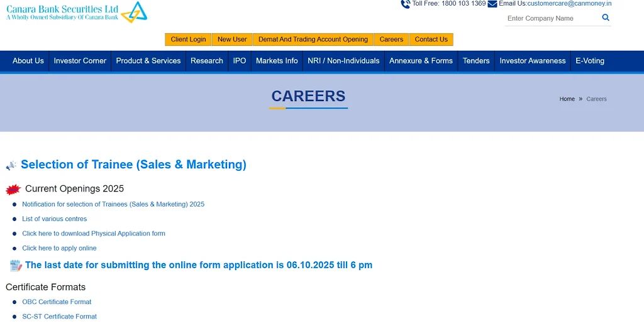The height and width of the screenshot is (331, 644).
Task: Click the yellow Careers button
Action: 391,40
